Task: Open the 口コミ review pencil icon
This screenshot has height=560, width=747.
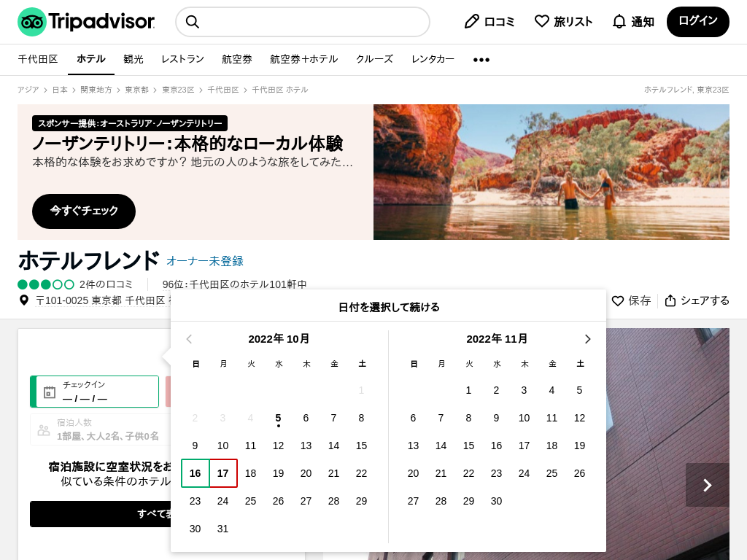Action: point(472,22)
